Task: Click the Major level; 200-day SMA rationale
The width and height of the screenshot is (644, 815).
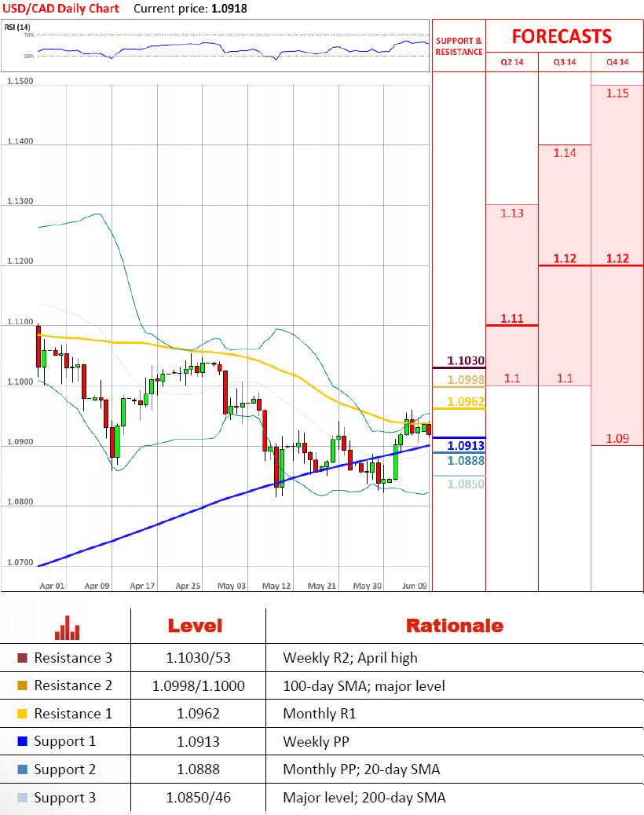Action: point(364,798)
